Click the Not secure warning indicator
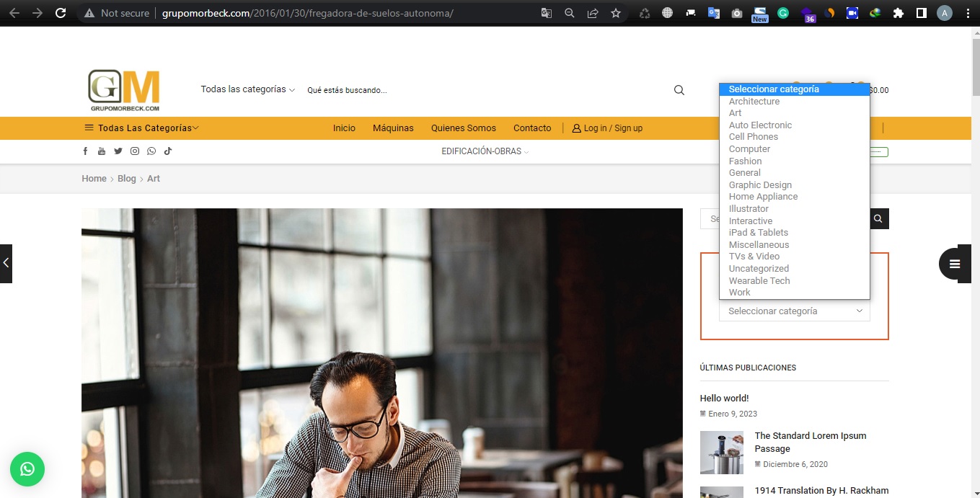Image resolution: width=980 pixels, height=498 pixels. pyautogui.click(x=117, y=13)
